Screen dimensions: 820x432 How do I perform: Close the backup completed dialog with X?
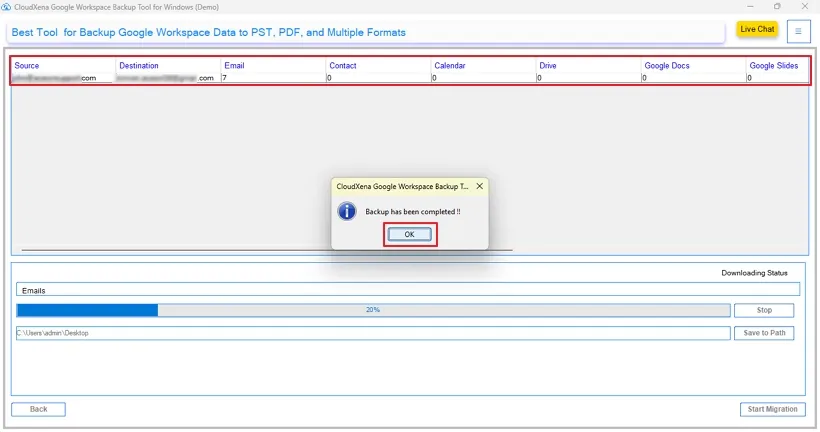480,186
